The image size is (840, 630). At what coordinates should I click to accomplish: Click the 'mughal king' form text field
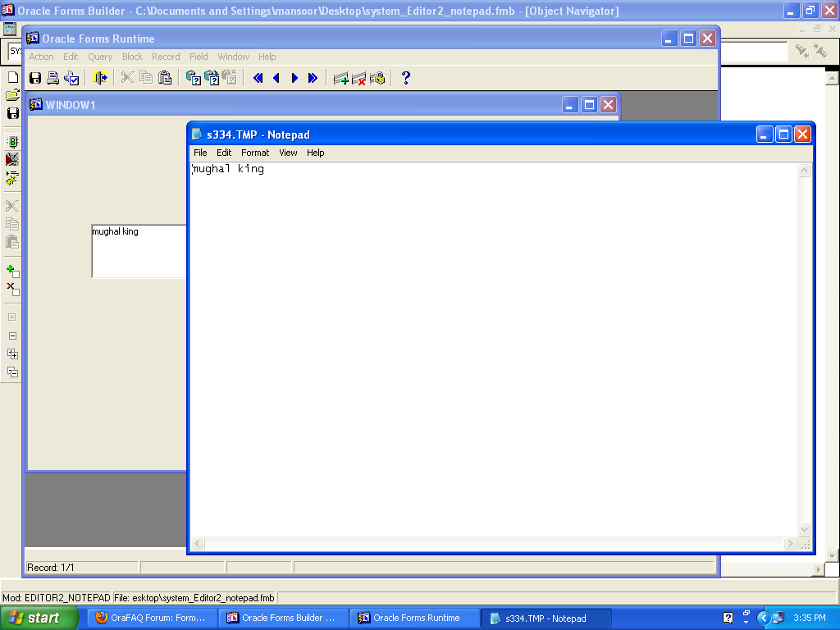tap(139, 251)
